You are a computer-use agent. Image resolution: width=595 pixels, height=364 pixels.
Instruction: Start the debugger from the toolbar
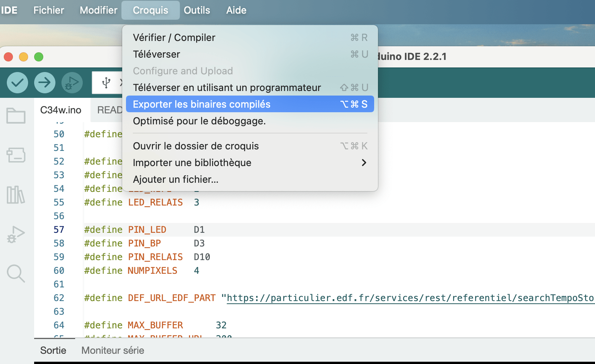(x=72, y=82)
